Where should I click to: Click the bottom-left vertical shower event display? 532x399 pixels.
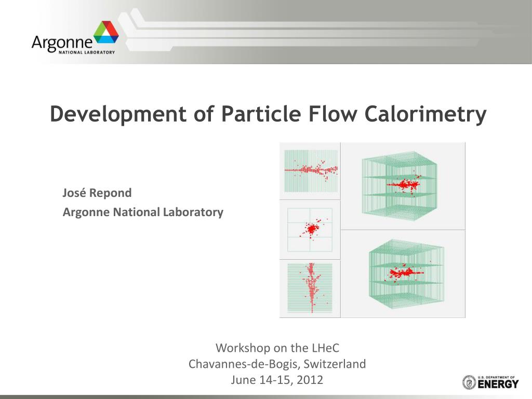[x=310, y=289]
